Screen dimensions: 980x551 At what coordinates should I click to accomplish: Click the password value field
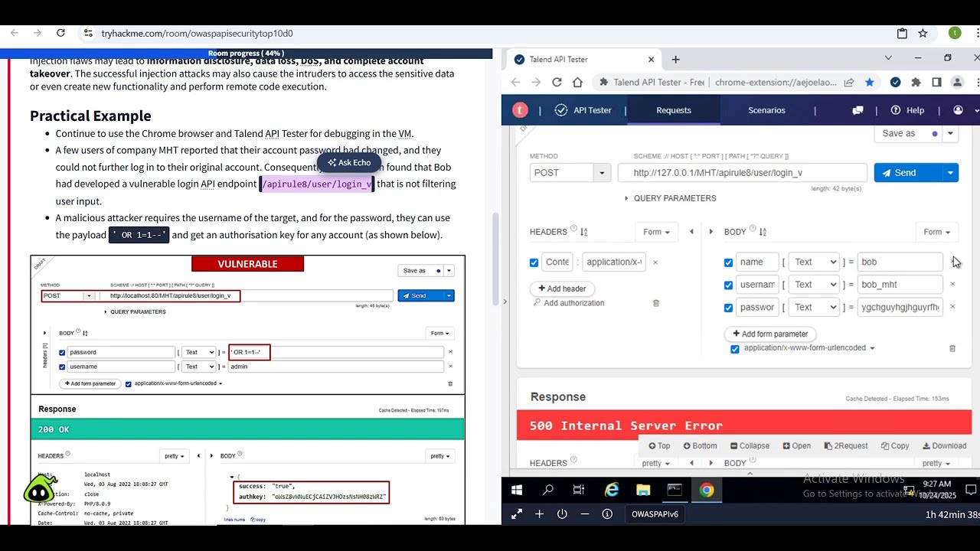tap(900, 307)
